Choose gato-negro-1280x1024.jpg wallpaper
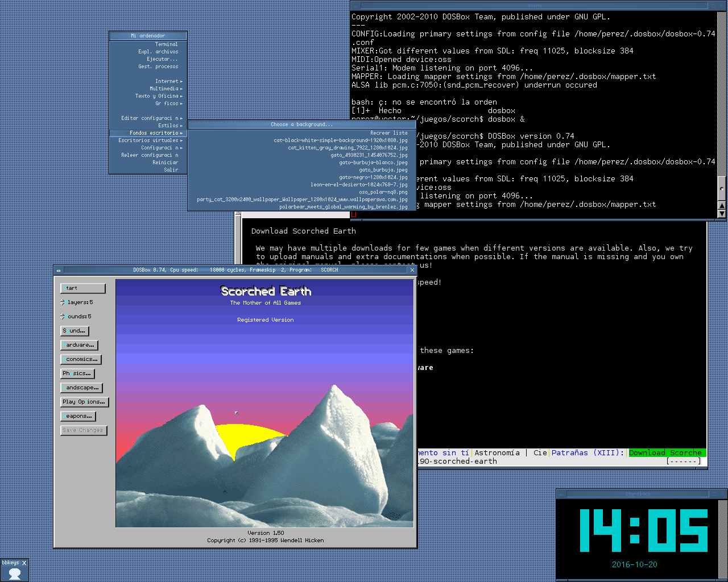The width and height of the screenshot is (728, 582). tap(302, 177)
